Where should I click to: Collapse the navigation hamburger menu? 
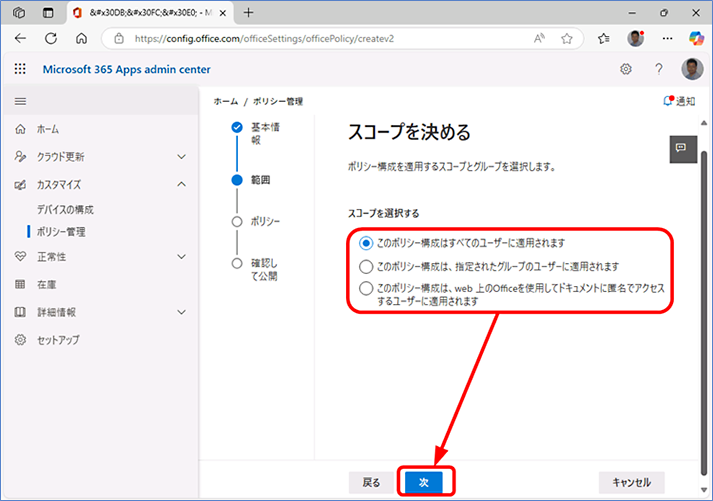click(20, 101)
